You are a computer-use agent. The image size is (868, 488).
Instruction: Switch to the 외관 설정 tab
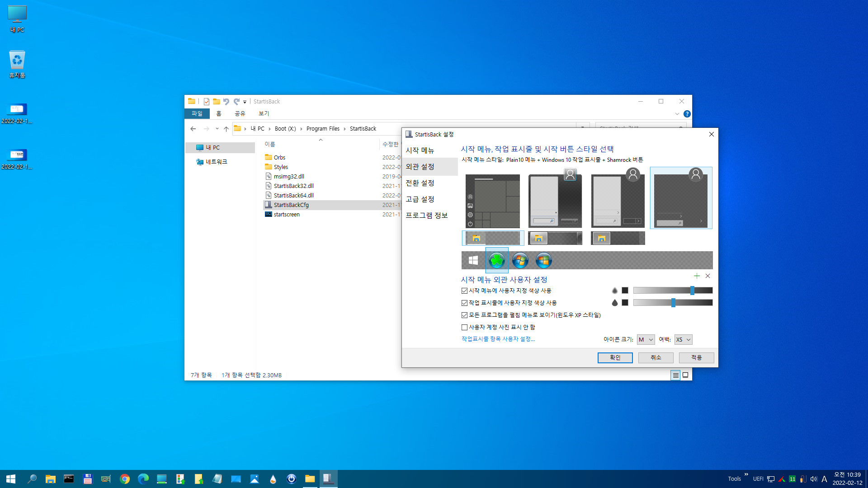point(429,167)
